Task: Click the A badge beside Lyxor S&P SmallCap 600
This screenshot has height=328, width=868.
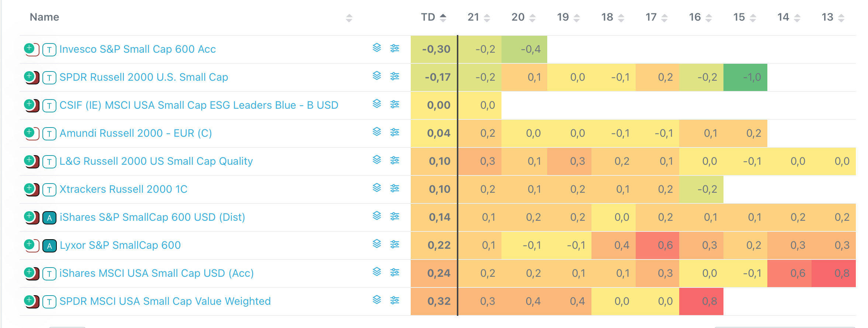Action: coord(49,246)
